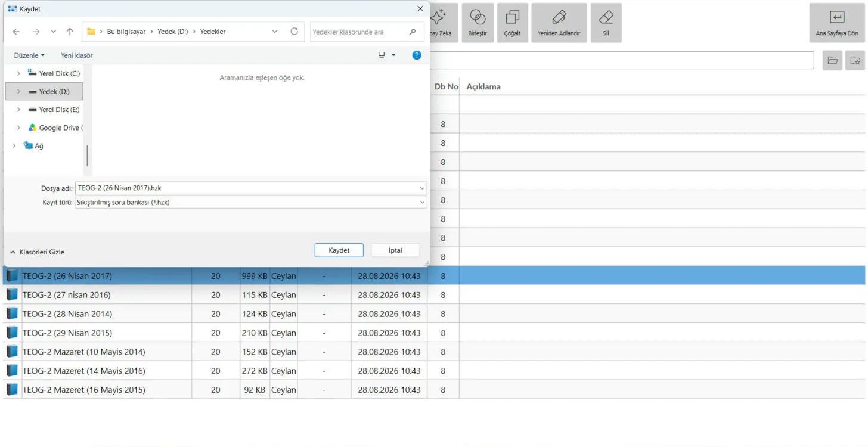This screenshot has width=868, height=447.
Task: Select the TEOG-2 Mazeret (10 Mayis 2014) row
Action: (434, 352)
